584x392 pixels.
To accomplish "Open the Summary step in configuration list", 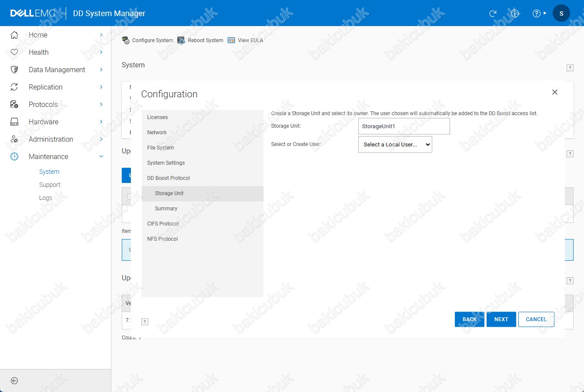I will (203, 209).
